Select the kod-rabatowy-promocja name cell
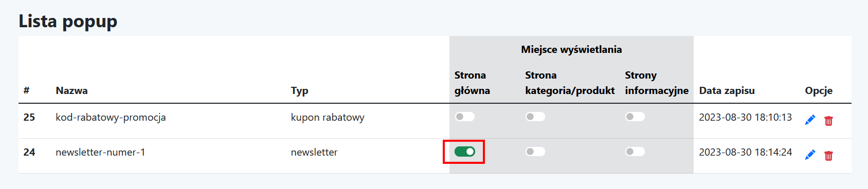The image size is (868, 189). pyautogui.click(x=111, y=118)
